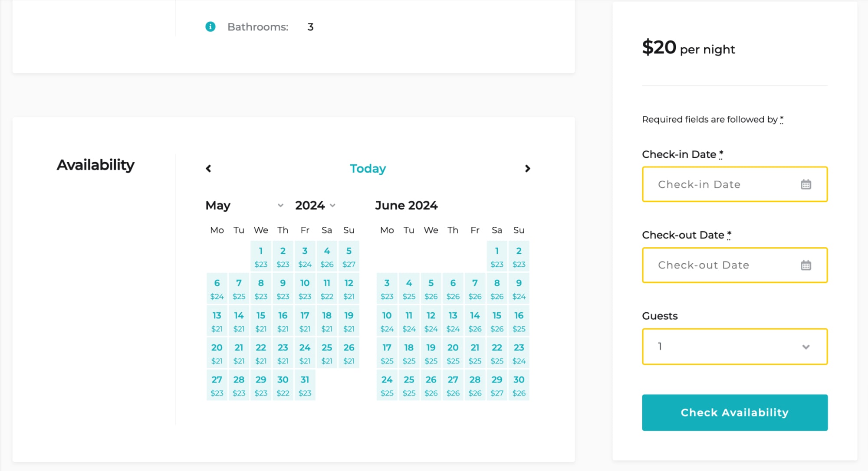Click the information icon next to Bathrooms
868x471 pixels.
click(x=210, y=27)
